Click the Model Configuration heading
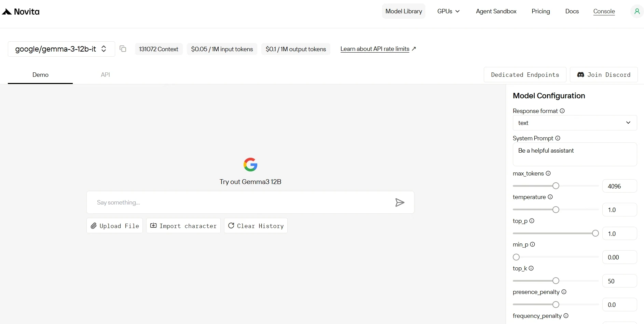Image resolution: width=644 pixels, height=324 pixels. pos(549,96)
